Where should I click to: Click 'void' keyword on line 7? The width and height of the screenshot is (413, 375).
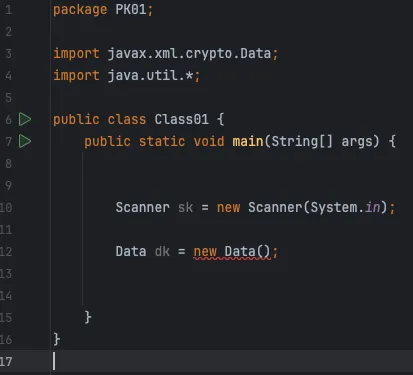[209, 141]
